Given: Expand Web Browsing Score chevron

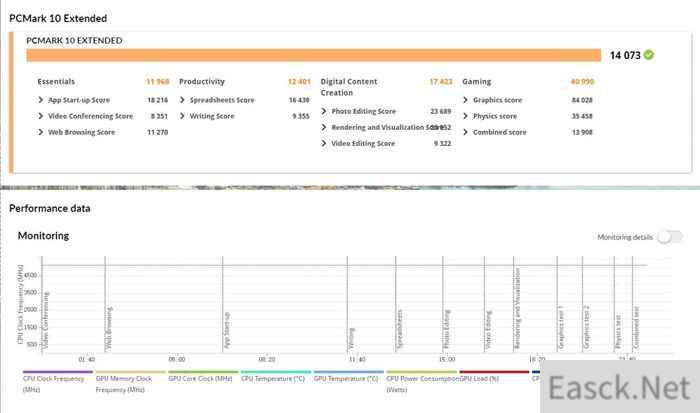Looking at the screenshot, I should tap(41, 132).
